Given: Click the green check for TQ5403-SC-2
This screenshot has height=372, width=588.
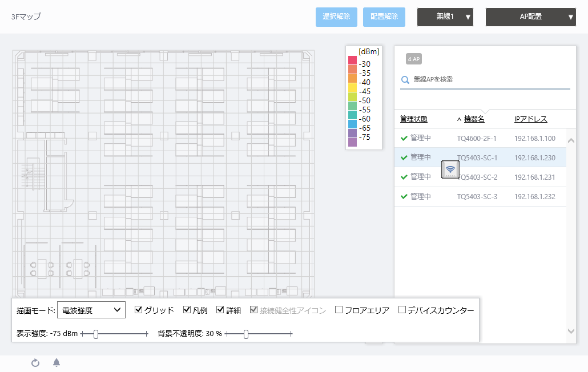Looking at the screenshot, I should pyautogui.click(x=404, y=177).
